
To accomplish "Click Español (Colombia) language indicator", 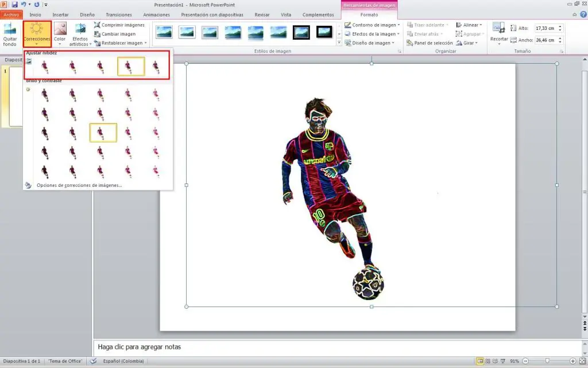I will (x=123, y=361).
